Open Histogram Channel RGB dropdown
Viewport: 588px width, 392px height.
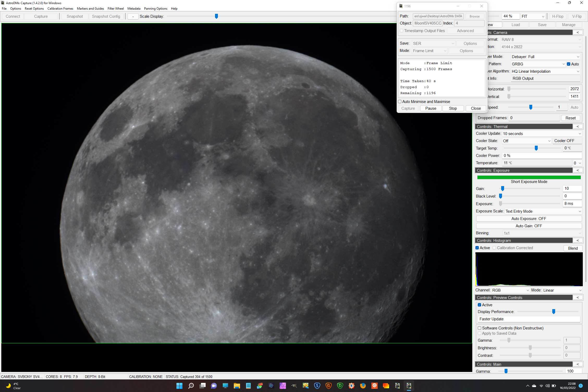tap(510, 290)
